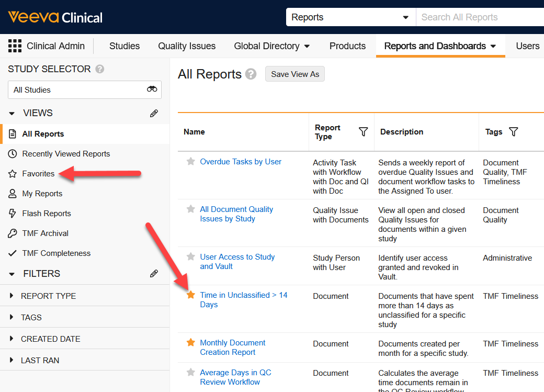Click the binoculars icon in the study selector
The height and width of the screenshot is (392, 544).
pyautogui.click(x=152, y=89)
